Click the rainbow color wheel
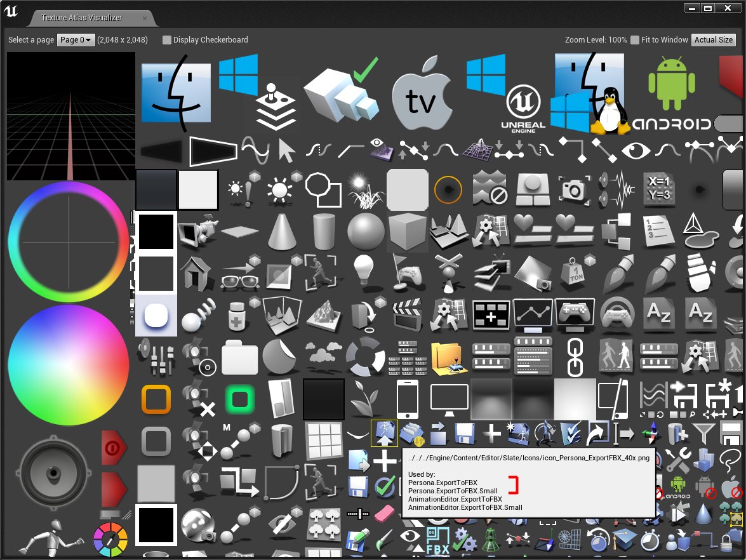The width and height of the screenshot is (746, 560). tap(68, 241)
